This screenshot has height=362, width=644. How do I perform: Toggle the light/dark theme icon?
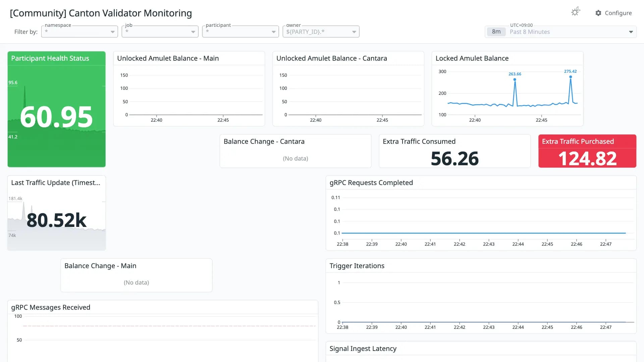click(576, 12)
